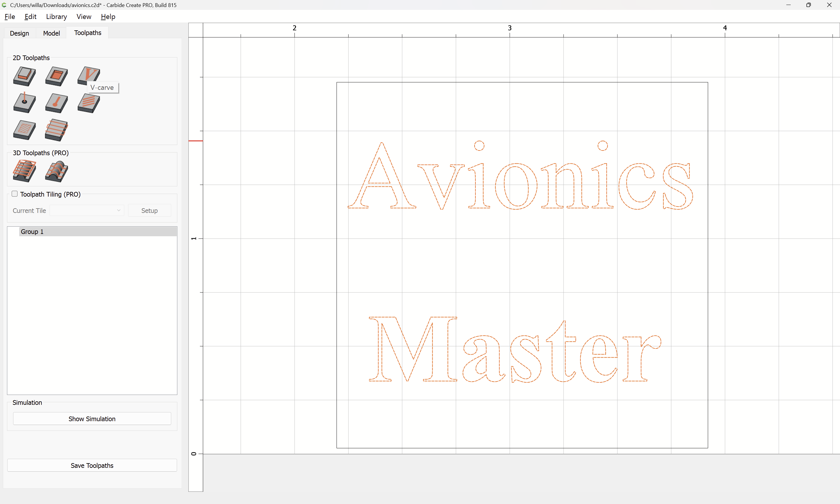Open the Help menu
840x504 pixels.
point(108,16)
